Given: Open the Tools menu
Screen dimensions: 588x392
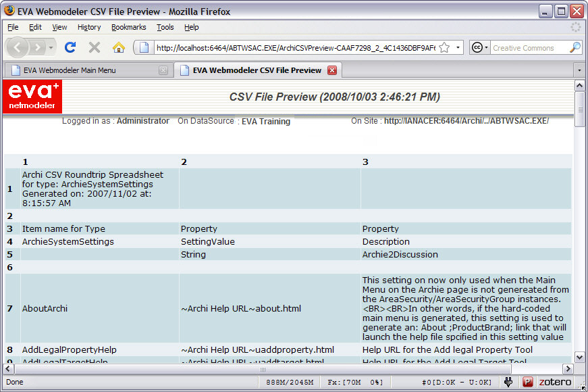Looking at the screenshot, I should point(165,27).
